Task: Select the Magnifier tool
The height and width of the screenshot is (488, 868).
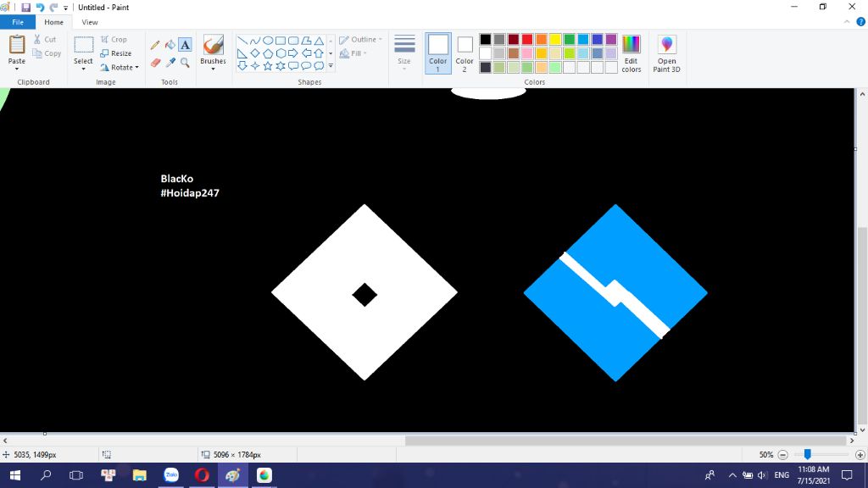Action: [x=185, y=63]
